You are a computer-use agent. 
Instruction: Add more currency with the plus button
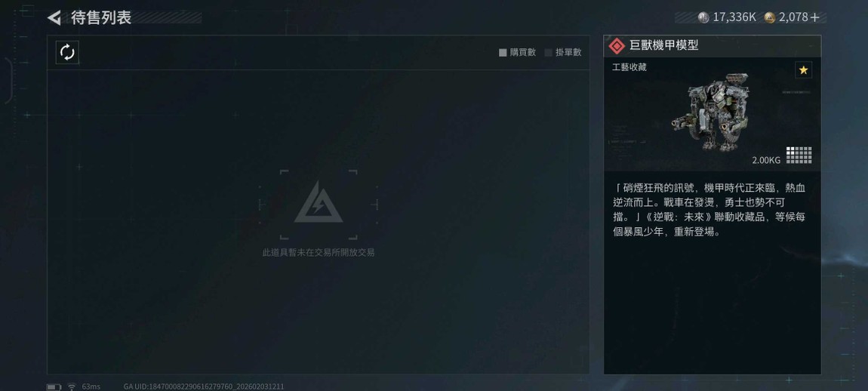[x=814, y=17]
